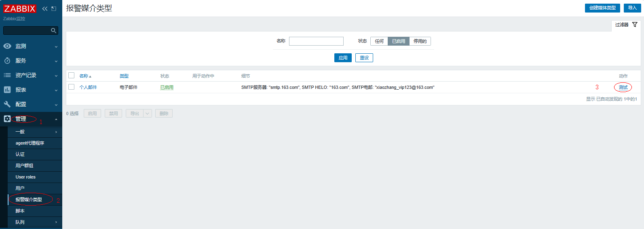Click the gear icon for 管理
This screenshot has width=644, height=229.
(x=7, y=119)
